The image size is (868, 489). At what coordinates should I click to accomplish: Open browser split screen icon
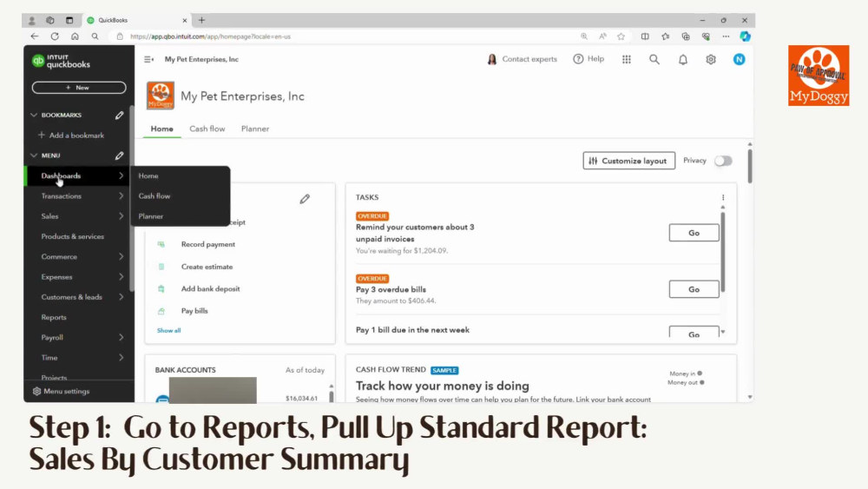pos(645,36)
